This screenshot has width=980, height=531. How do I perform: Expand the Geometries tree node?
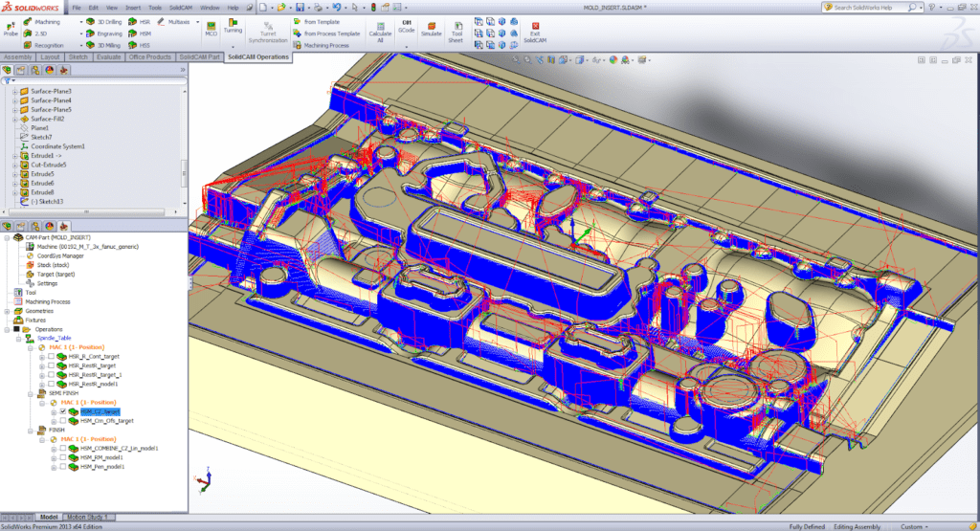tap(7, 311)
